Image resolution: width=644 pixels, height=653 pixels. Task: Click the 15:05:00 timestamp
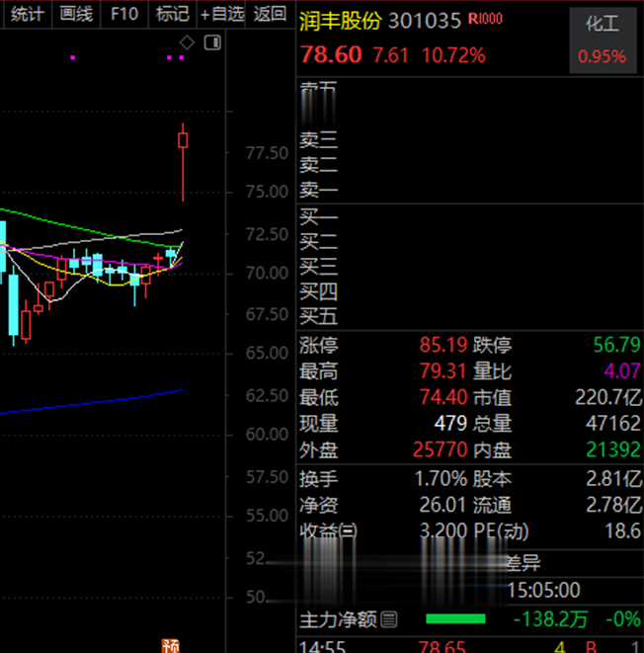pos(543,590)
